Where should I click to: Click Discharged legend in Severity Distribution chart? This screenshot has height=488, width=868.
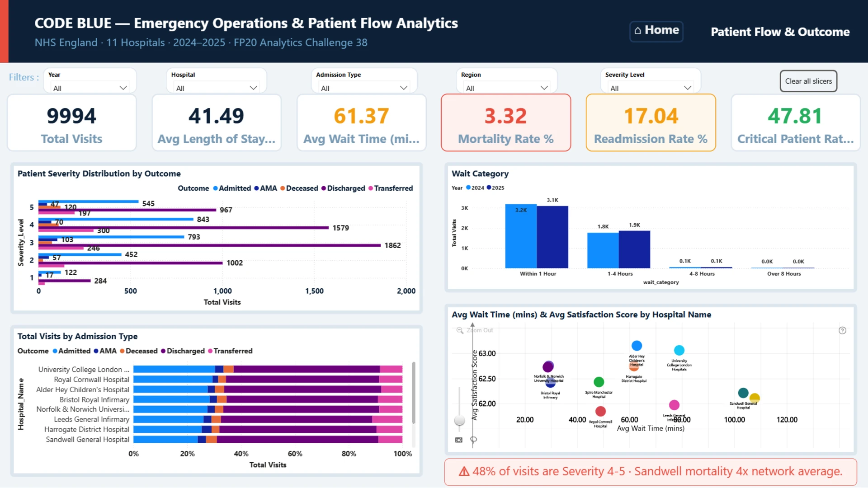click(343, 188)
